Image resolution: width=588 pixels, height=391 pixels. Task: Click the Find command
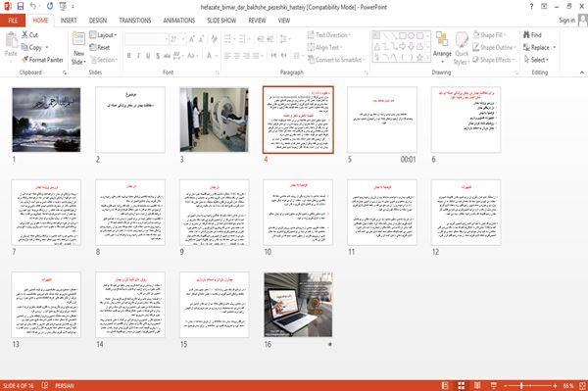point(532,35)
